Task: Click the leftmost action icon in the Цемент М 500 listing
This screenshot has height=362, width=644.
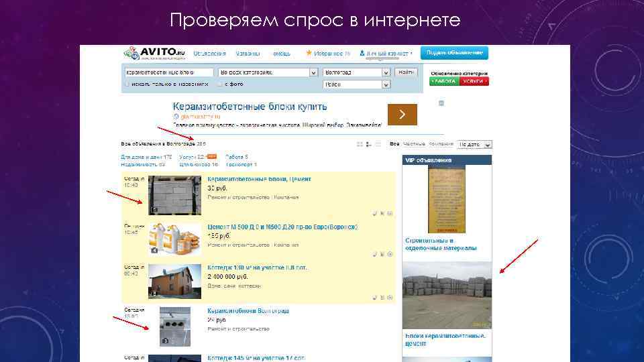Action: pyautogui.click(x=374, y=255)
